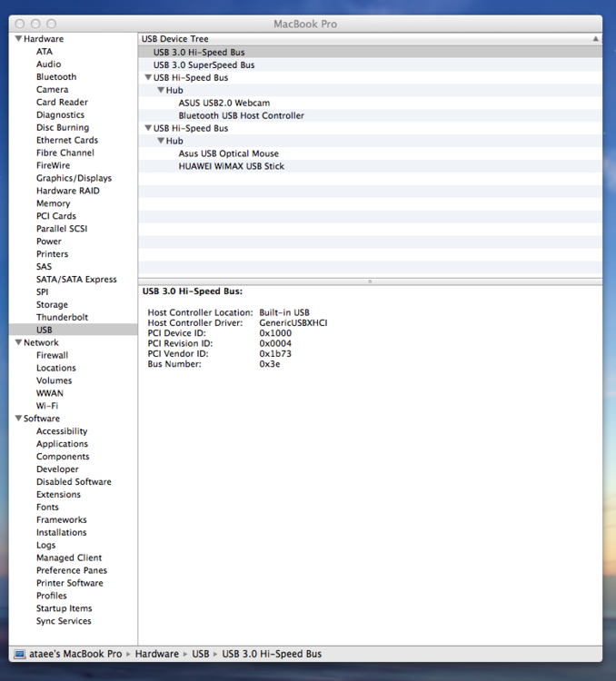Open Parallel SCSI in sidebar
The height and width of the screenshot is (681, 616).
click(x=62, y=229)
